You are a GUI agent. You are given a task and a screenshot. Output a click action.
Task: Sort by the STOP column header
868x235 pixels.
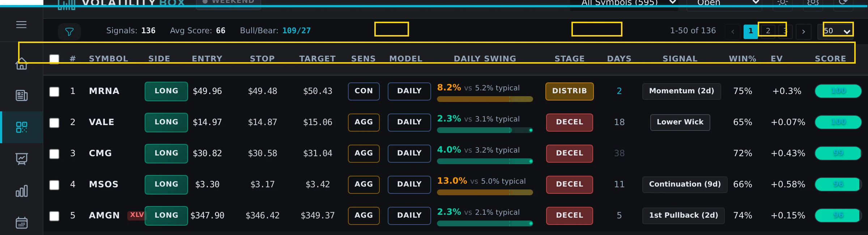tap(262, 59)
